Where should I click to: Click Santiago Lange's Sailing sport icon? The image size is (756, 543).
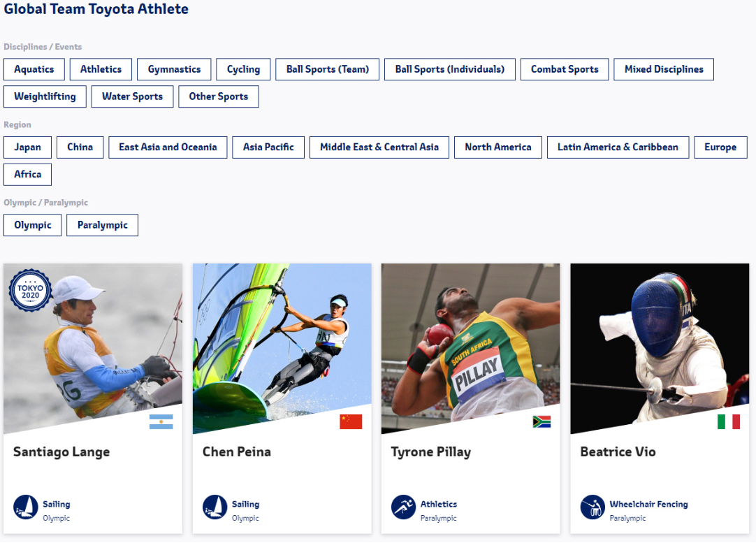pyautogui.click(x=26, y=507)
